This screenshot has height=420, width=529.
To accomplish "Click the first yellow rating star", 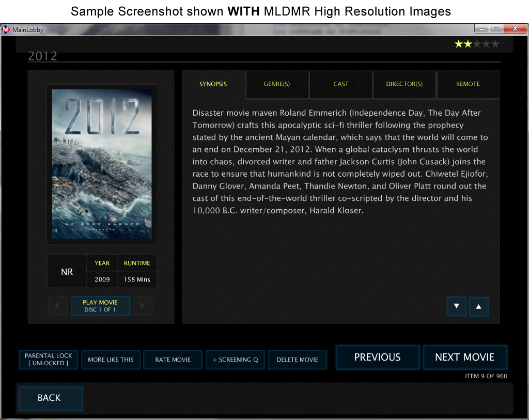I will point(459,44).
